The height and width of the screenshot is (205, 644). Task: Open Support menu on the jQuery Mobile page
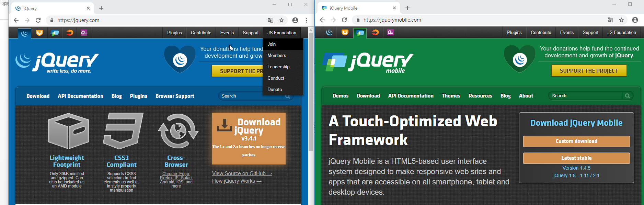[590, 33]
